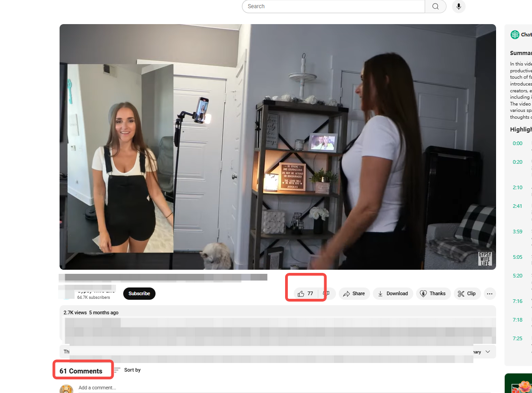Click the video player to pause

[x=277, y=146]
